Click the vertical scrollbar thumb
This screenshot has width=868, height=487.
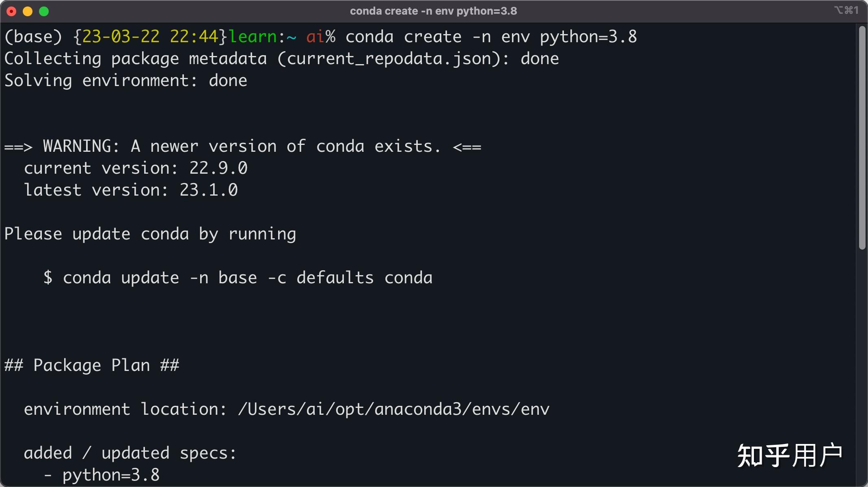(862, 138)
